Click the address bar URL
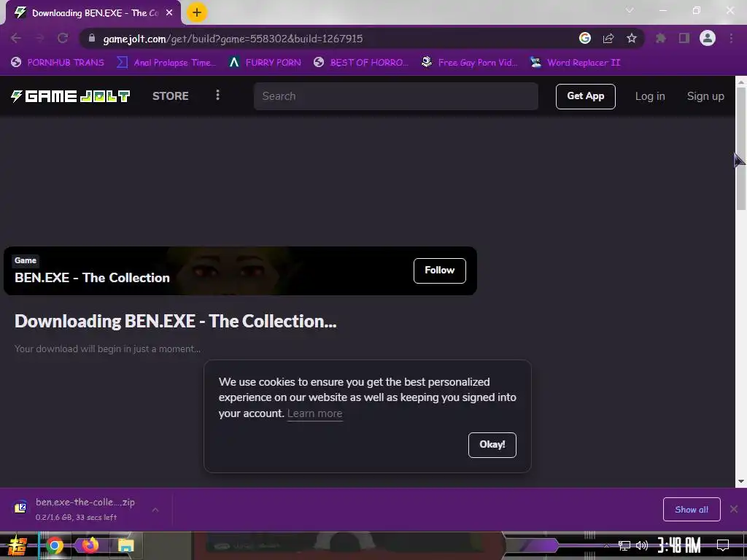The height and width of the screenshot is (560, 747). [233, 39]
